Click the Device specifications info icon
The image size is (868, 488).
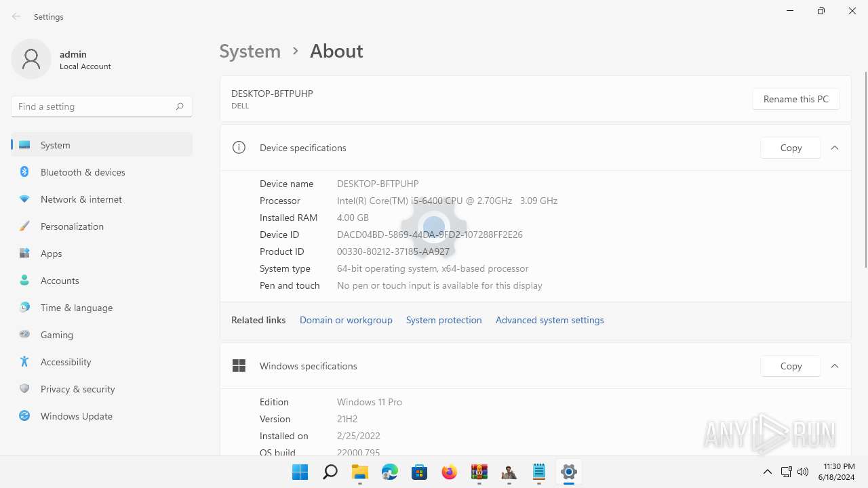click(239, 147)
